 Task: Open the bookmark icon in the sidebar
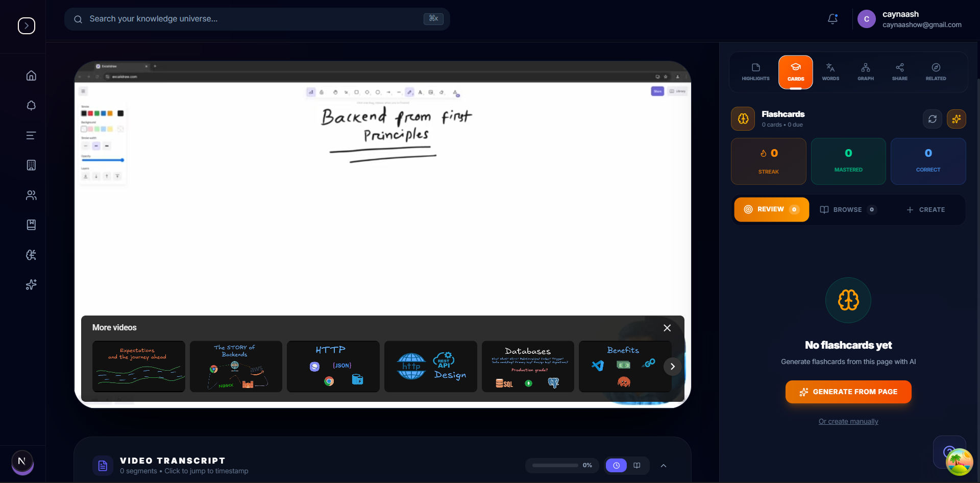tap(31, 225)
